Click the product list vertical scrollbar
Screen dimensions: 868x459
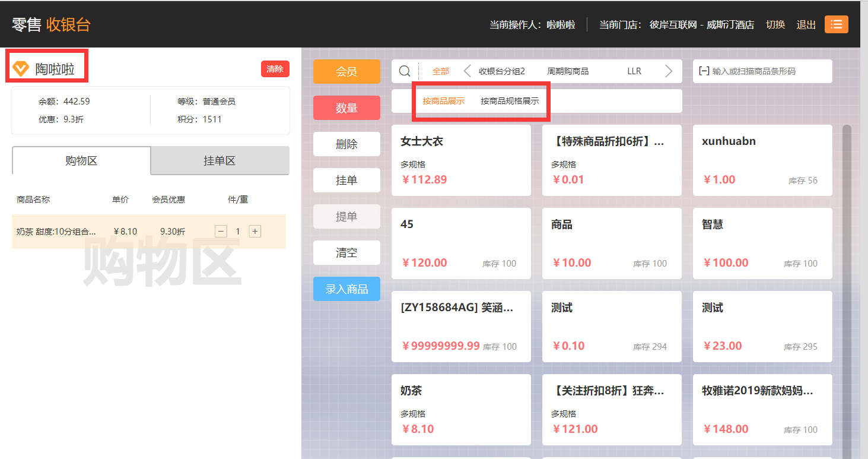[847, 291]
